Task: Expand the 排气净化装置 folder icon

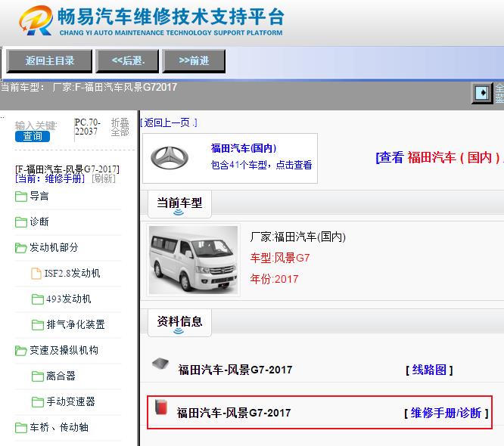Action: click(x=38, y=324)
